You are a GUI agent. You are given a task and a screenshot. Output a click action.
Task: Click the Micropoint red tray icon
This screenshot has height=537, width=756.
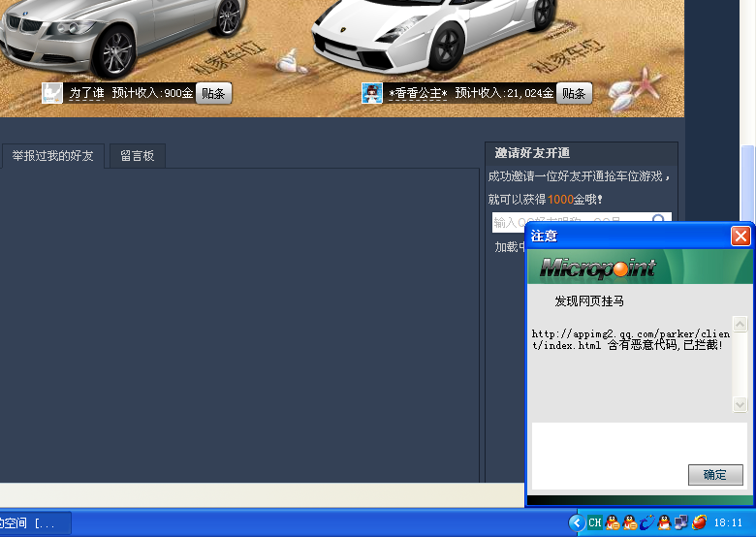click(699, 522)
